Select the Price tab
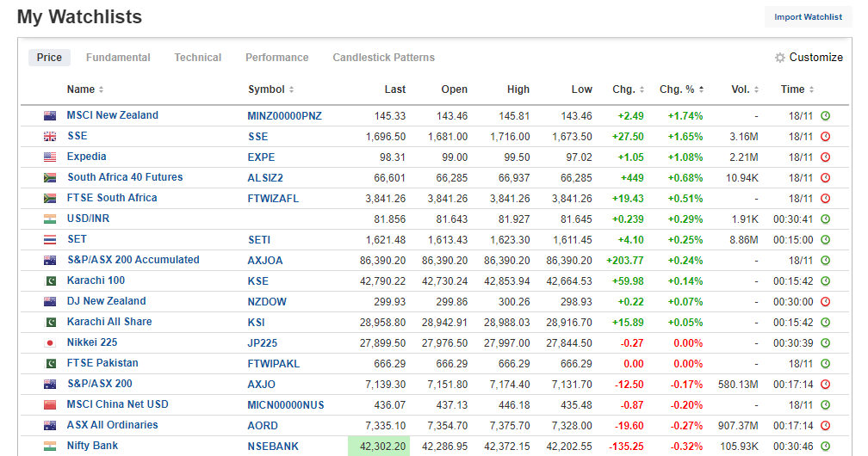 49,58
